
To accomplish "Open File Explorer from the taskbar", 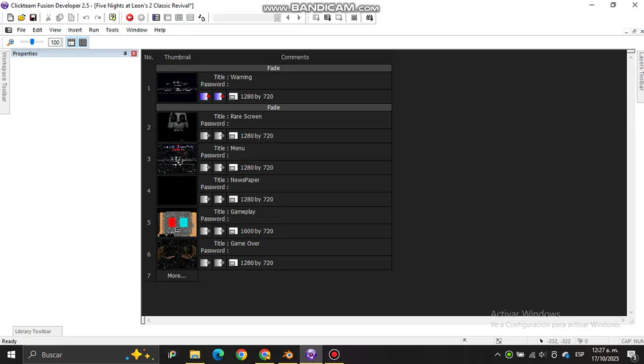I will pos(195,355).
